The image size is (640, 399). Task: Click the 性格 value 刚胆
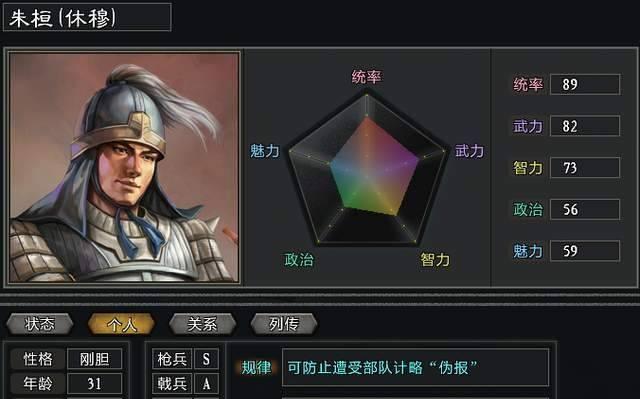[x=94, y=359]
